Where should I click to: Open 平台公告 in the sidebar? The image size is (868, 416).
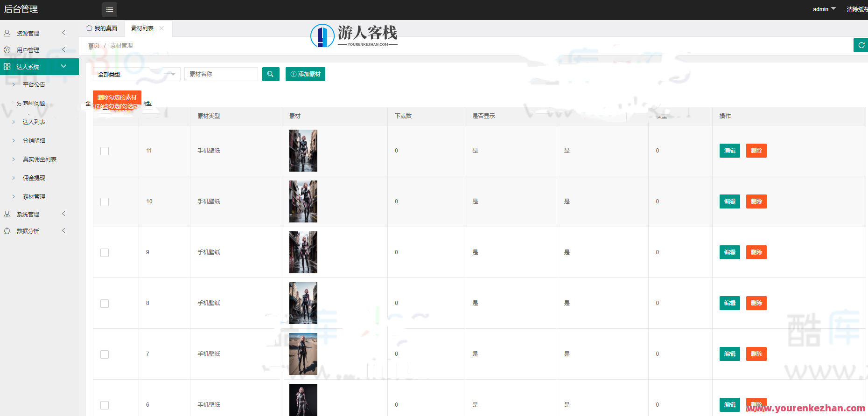[34, 85]
